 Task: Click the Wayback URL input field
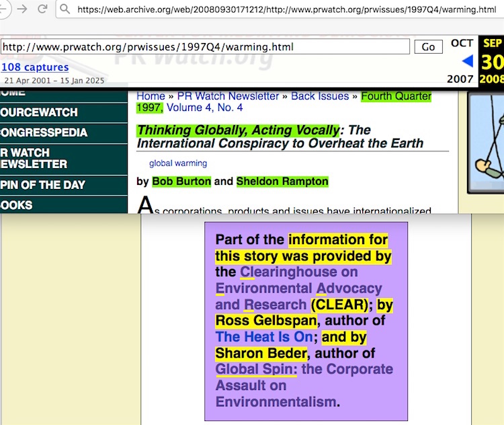point(205,47)
